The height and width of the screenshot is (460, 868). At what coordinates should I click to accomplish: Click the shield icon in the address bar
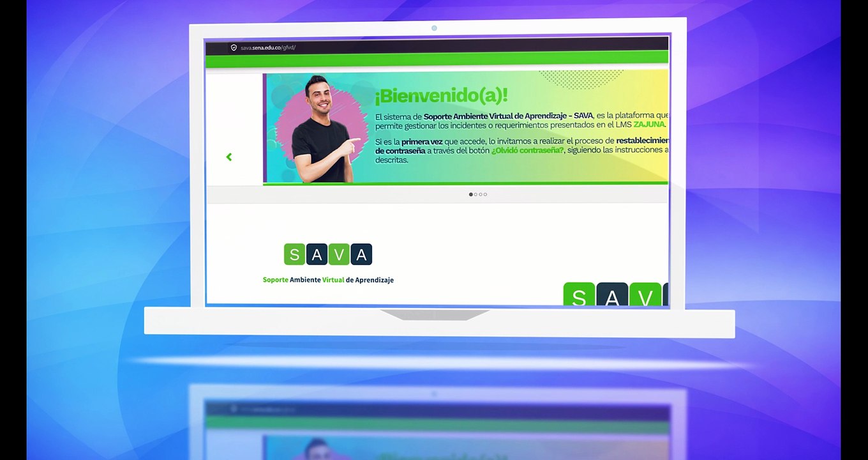(234, 48)
